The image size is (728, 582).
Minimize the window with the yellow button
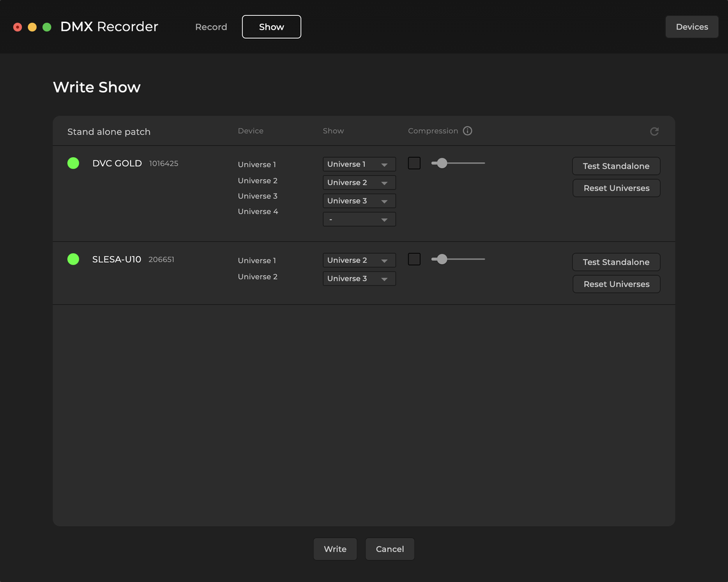32,27
